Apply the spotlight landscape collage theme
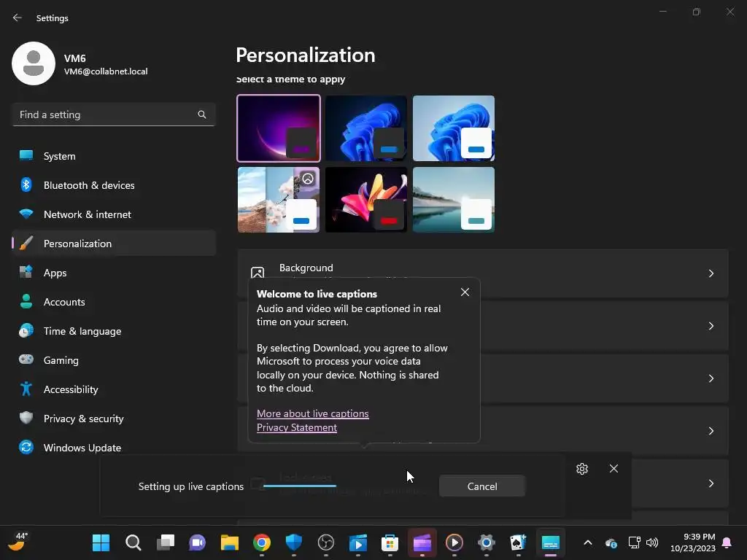Image resolution: width=747 pixels, height=560 pixels. pyautogui.click(x=279, y=200)
